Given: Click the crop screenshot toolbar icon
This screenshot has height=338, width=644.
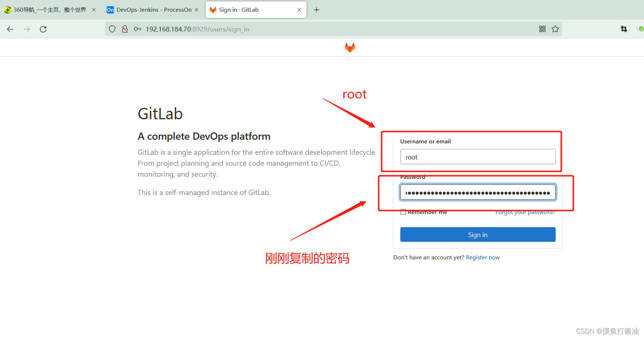Looking at the screenshot, I should (x=624, y=29).
